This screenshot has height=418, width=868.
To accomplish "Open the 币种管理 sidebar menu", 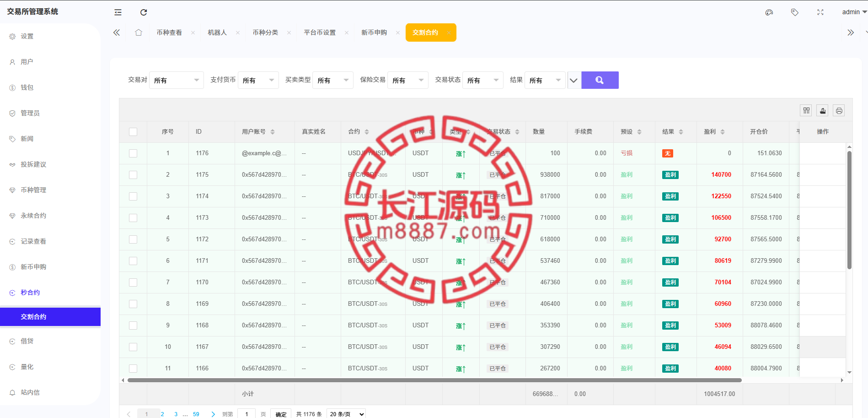I will point(50,190).
